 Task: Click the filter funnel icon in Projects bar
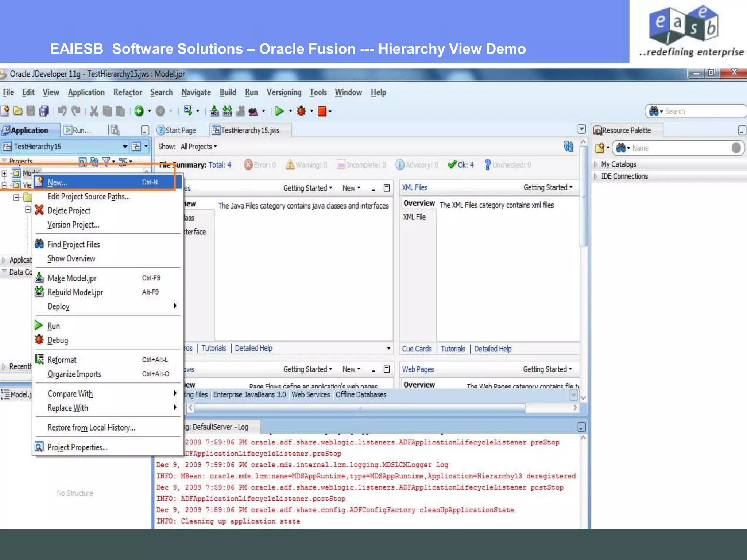click(106, 161)
